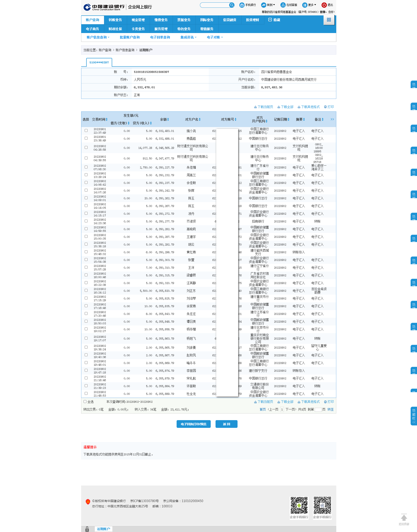Open the grid layout icon in nav bar
417x532 pixels.
pyautogui.click(x=329, y=20)
